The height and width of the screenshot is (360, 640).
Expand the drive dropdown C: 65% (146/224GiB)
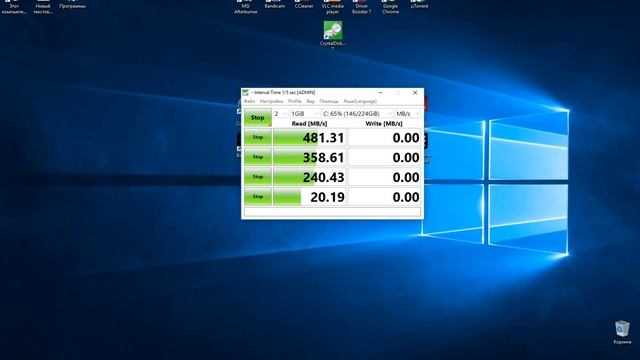point(358,113)
